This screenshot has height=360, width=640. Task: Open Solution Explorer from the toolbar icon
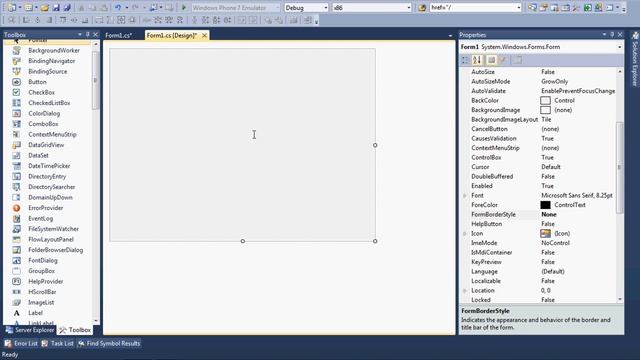pos(532,8)
